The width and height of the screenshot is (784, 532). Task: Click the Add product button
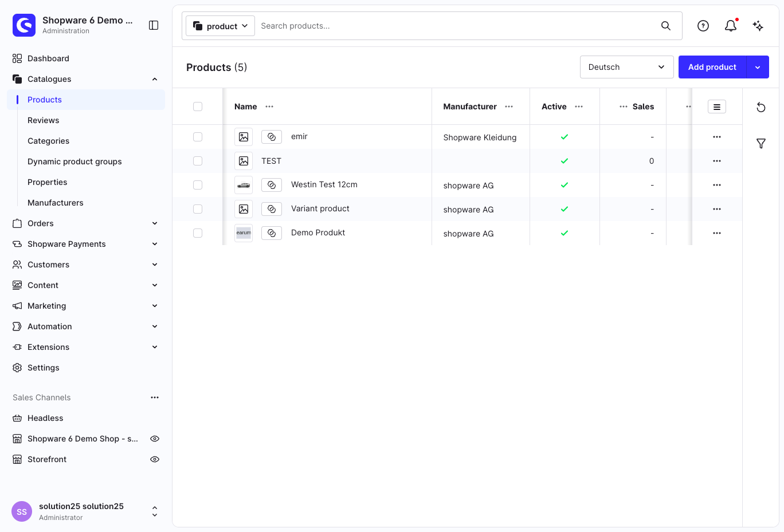pos(712,67)
